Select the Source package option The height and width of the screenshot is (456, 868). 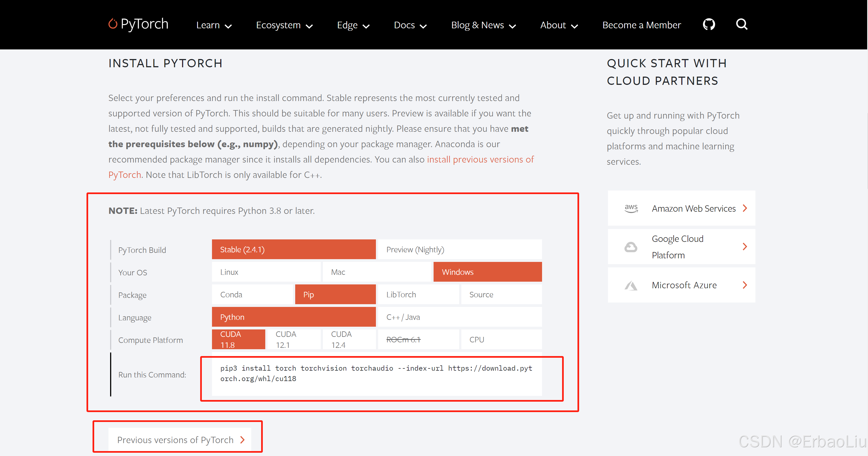[x=502, y=295]
